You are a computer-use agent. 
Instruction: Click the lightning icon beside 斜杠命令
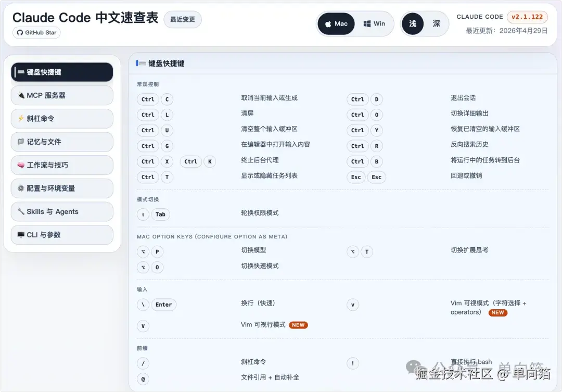pos(21,118)
